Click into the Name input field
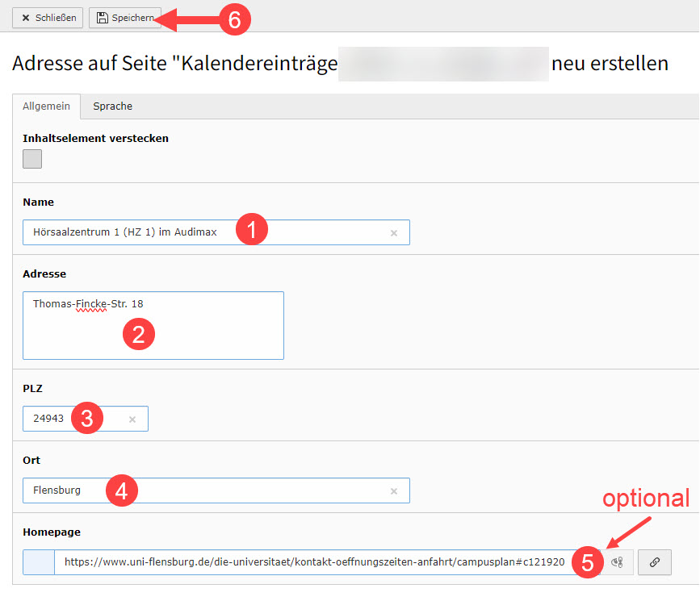Viewport: 700px width, 601px height. (129, 232)
